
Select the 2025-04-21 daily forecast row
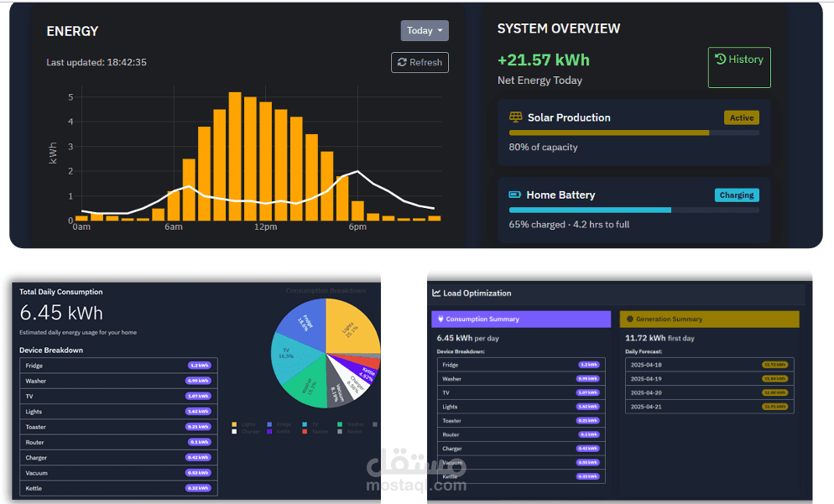[710, 407]
